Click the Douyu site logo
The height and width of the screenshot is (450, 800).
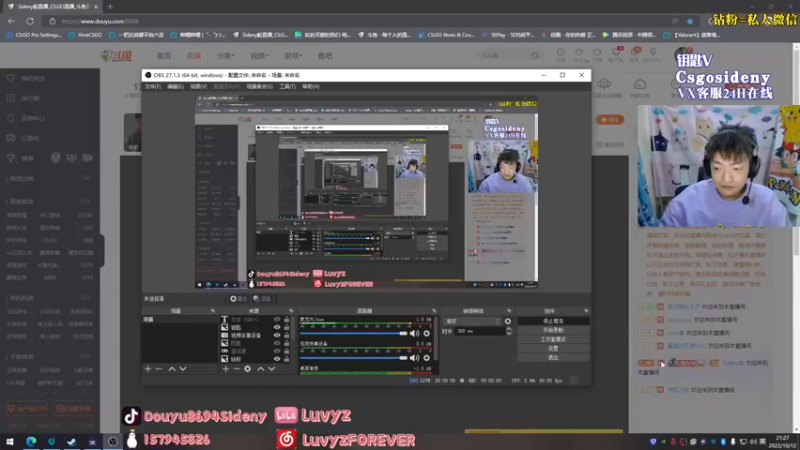click(117, 56)
